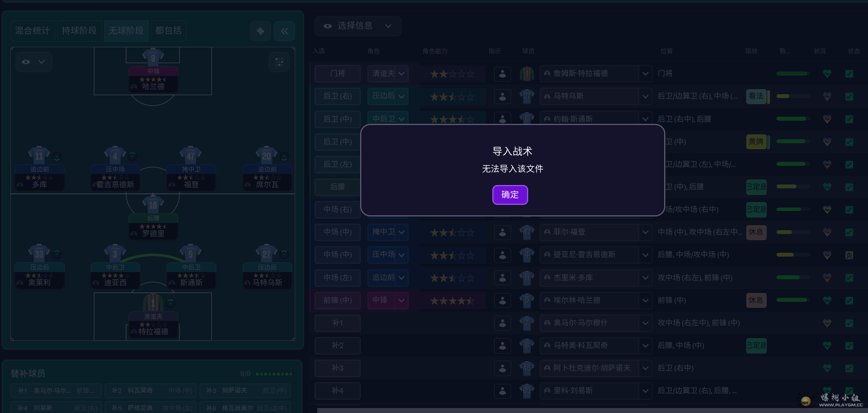This screenshot has height=413, width=868.
Task: Toggle the status checkbox in the 门将 row
Action: click(849, 74)
